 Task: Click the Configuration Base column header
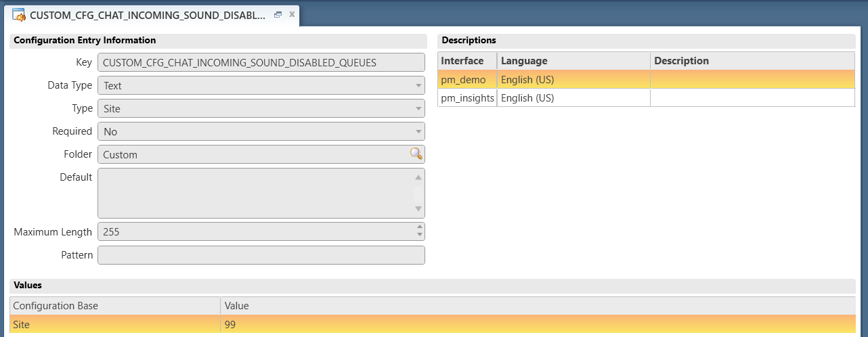click(115, 306)
